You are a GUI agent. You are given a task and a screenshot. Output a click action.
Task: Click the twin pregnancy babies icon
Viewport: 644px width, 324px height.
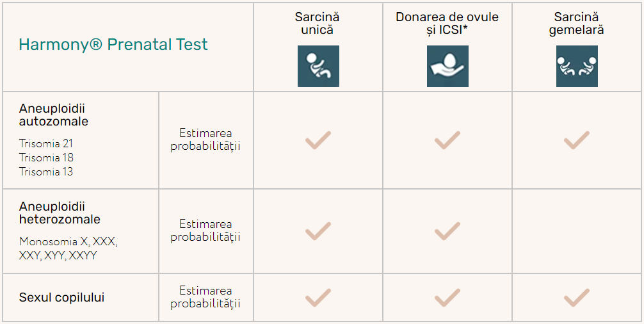coord(577,66)
